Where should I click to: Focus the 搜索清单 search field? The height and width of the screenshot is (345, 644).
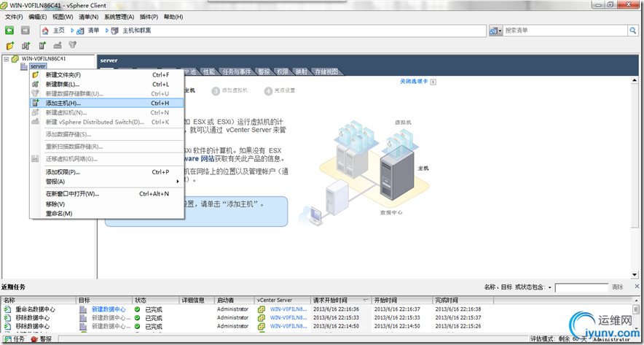[566, 31]
